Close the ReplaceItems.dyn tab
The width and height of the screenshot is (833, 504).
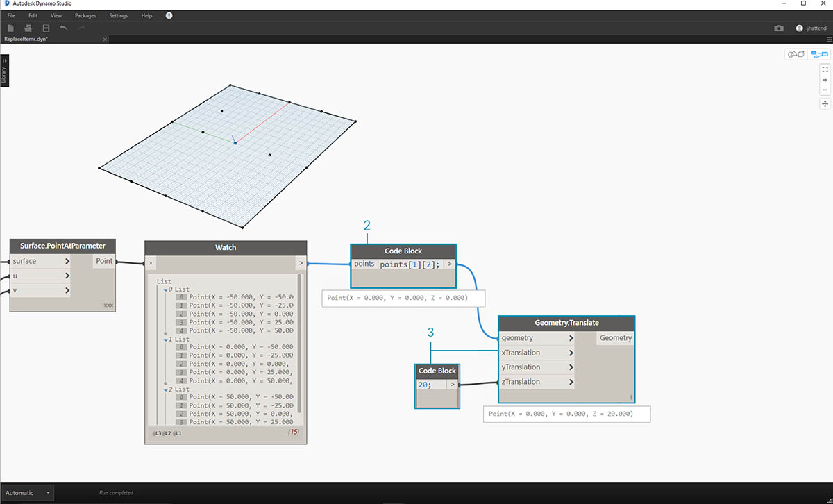(105, 40)
